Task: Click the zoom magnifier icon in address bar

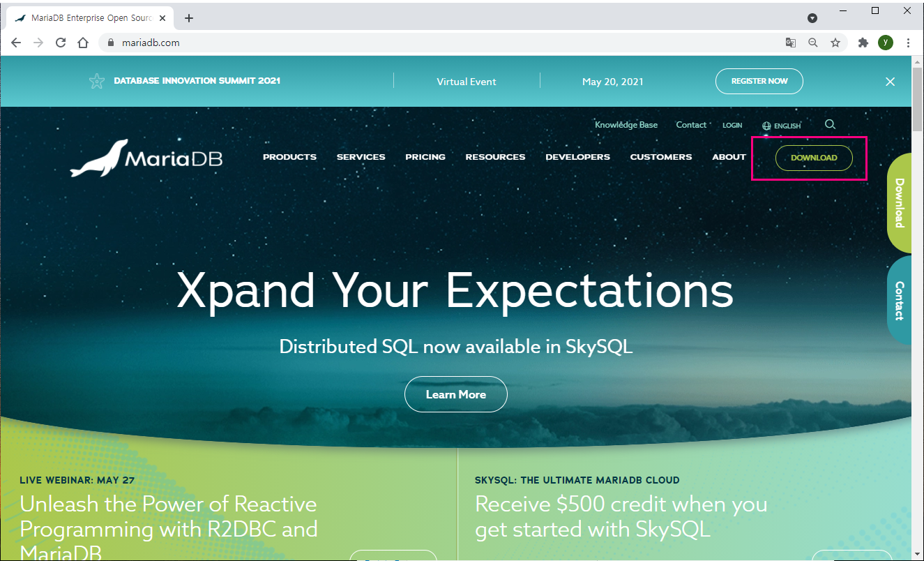Action: (813, 43)
